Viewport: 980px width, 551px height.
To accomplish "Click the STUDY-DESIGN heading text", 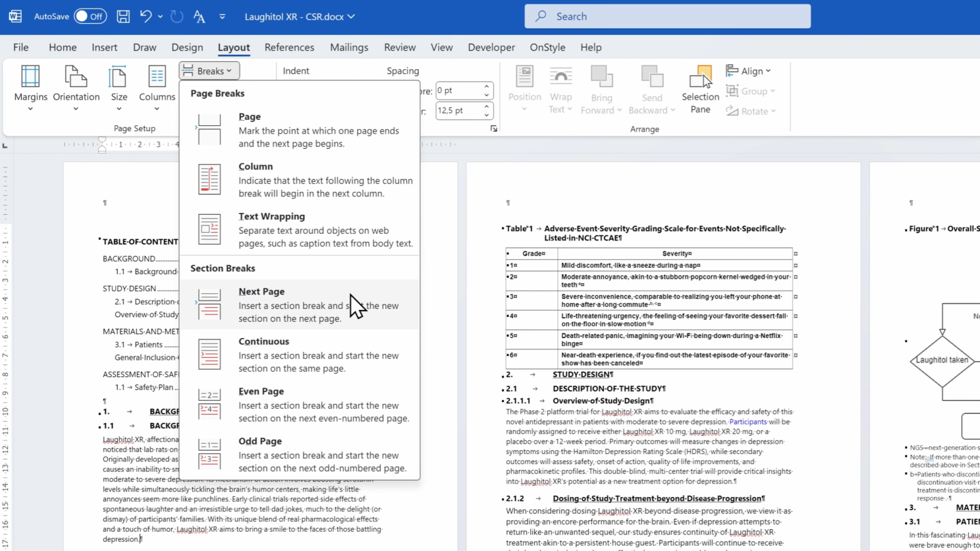I will (x=582, y=374).
